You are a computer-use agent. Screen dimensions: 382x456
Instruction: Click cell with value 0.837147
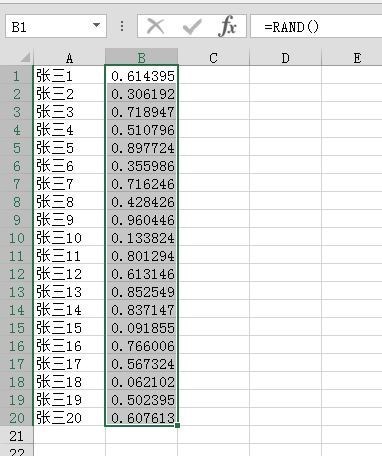[142, 310]
